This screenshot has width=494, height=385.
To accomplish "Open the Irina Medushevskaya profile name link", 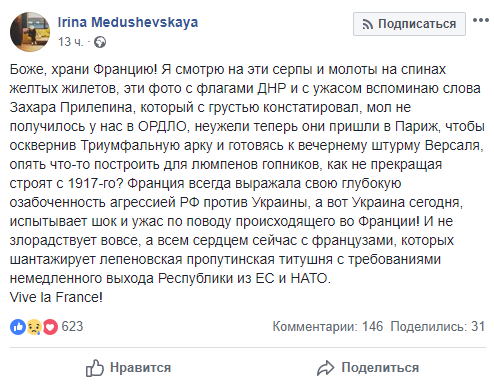I will (x=128, y=22).
